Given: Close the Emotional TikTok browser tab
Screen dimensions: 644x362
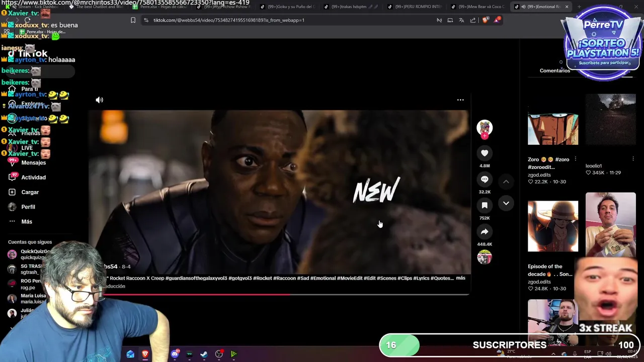Looking at the screenshot, I should [x=567, y=7].
